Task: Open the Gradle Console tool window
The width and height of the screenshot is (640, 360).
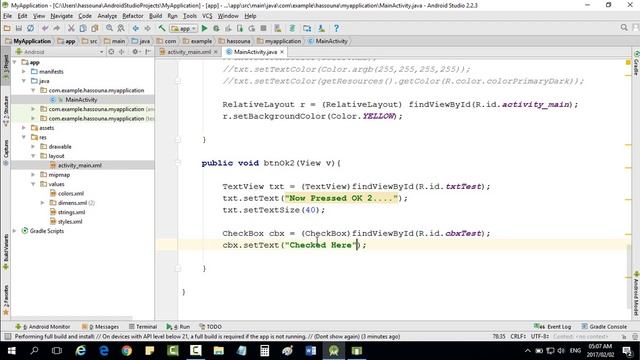Action: [x=604, y=327]
